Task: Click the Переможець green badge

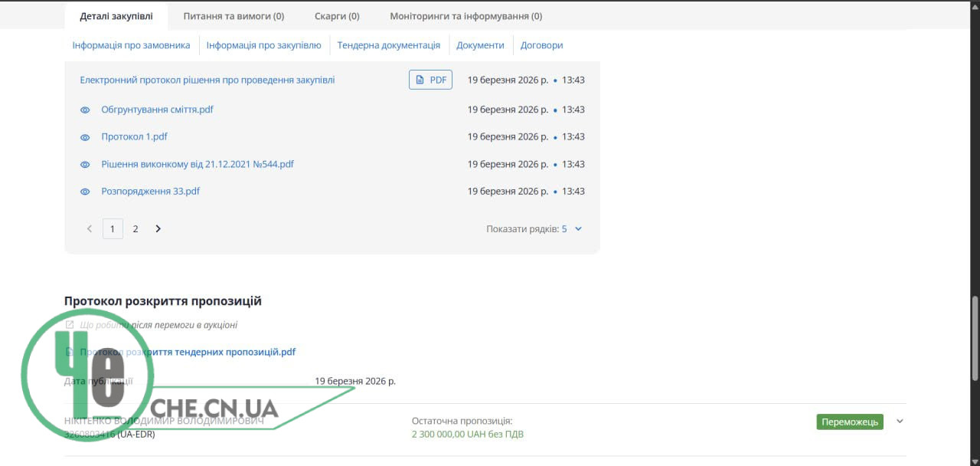Action: 850,422
